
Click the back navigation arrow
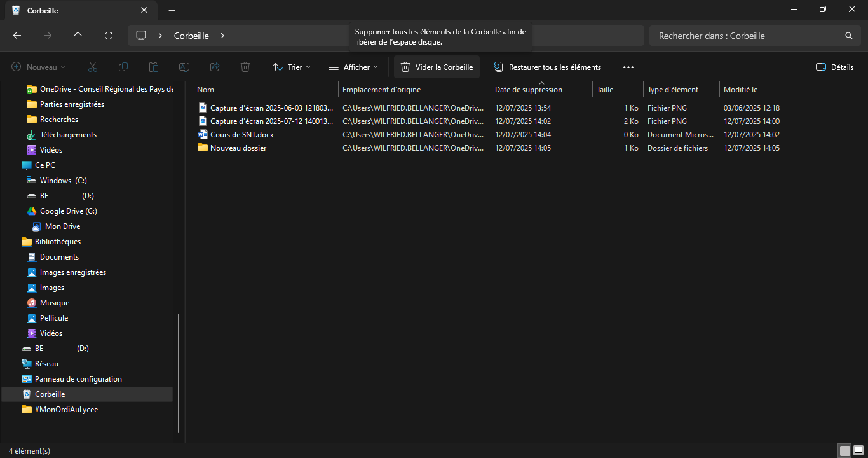click(x=17, y=36)
